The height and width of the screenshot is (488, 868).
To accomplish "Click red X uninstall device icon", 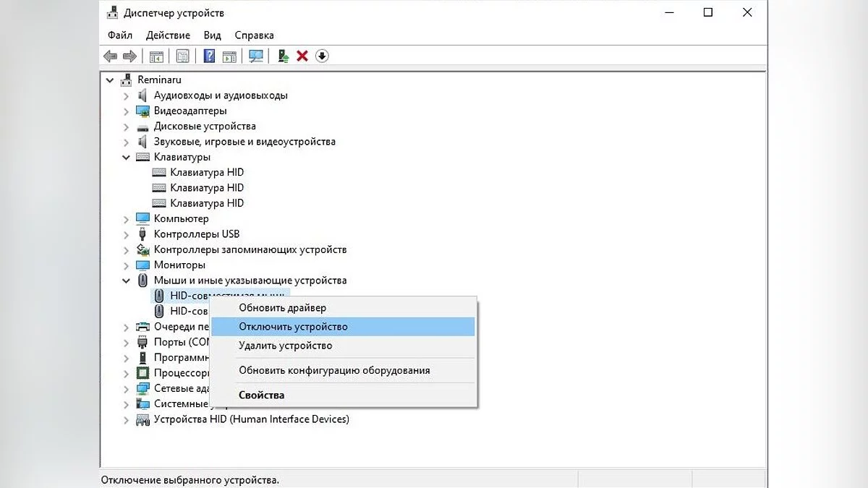I will [x=302, y=56].
